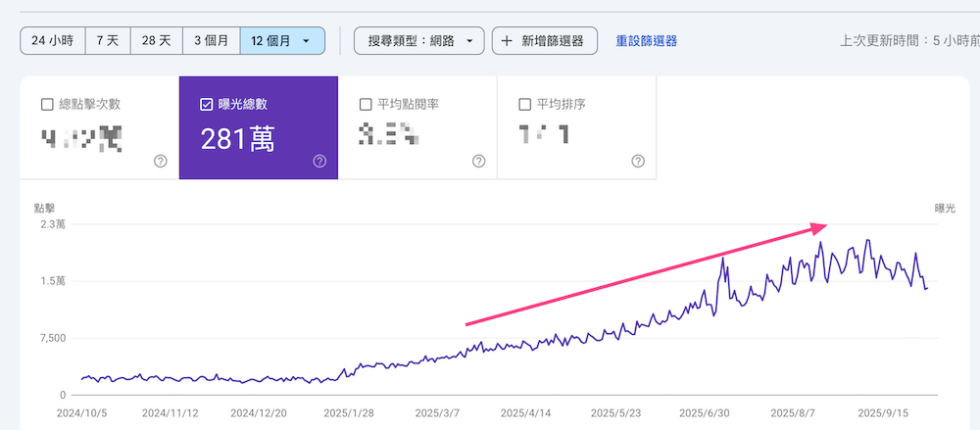Image resolution: width=980 pixels, height=430 pixels.
Task: Select the 3 個月 time range
Action: 211,41
